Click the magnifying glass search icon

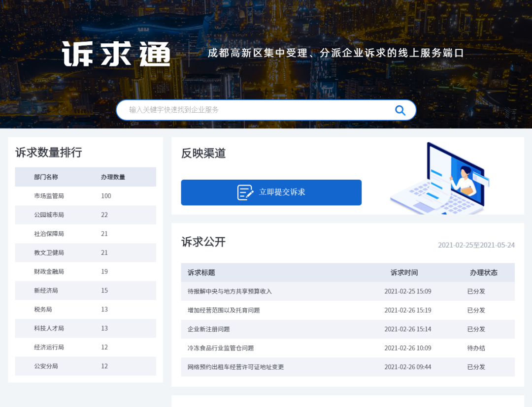pos(400,110)
